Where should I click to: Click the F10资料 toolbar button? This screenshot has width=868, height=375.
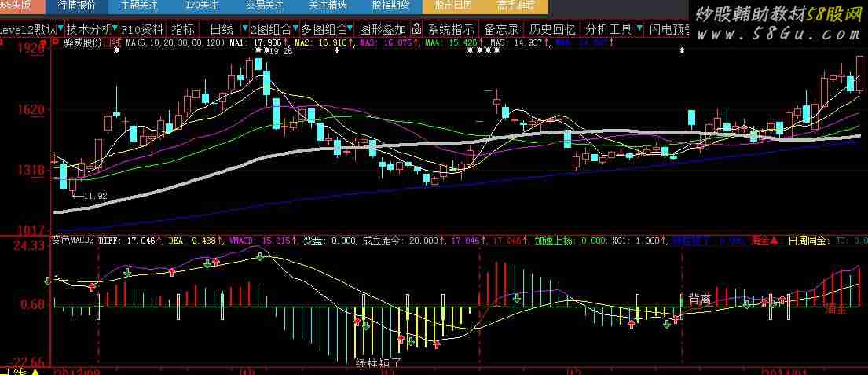click(143, 29)
